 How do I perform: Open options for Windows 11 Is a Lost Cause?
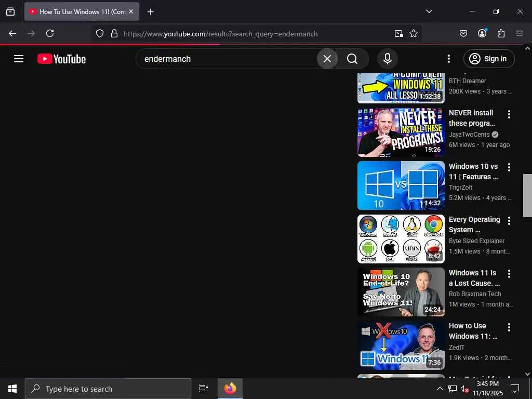509,274
